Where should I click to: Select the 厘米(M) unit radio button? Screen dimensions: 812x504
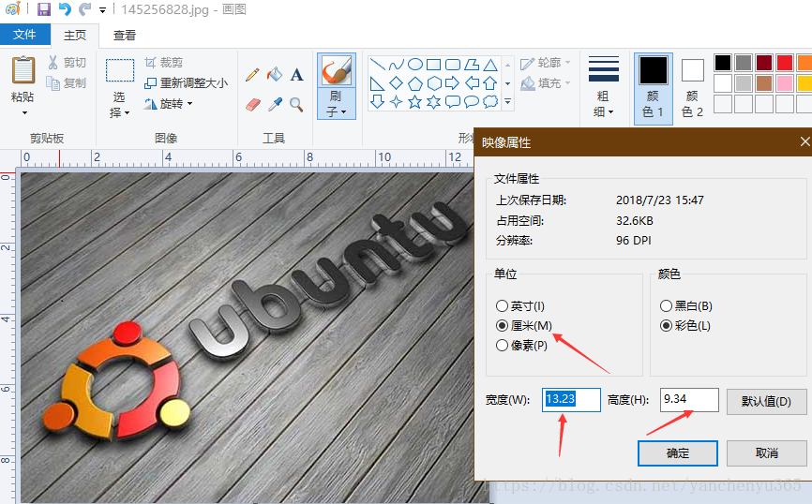click(x=502, y=325)
